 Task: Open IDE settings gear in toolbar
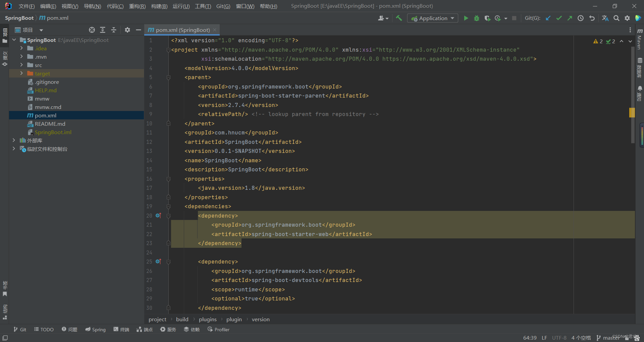(627, 18)
